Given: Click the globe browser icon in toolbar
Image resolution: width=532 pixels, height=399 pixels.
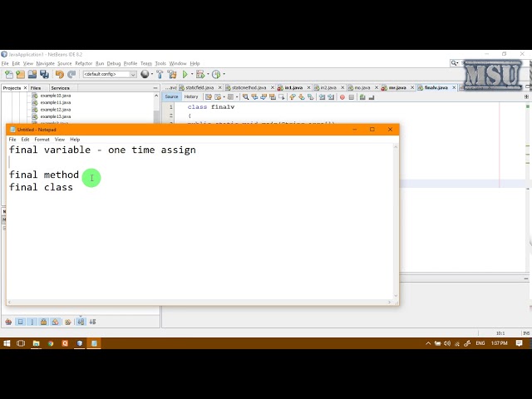Looking at the screenshot, I should tap(145, 74).
